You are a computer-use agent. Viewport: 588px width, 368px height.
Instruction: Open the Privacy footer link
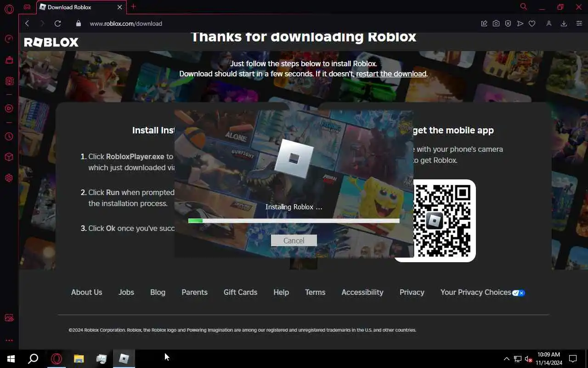(x=412, y=292)
